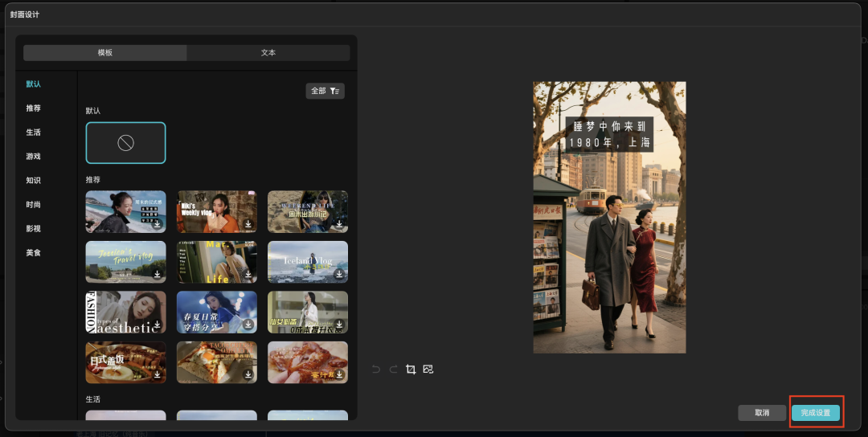Download the Niki's Weekly vlog template

(x=248, y=224)
